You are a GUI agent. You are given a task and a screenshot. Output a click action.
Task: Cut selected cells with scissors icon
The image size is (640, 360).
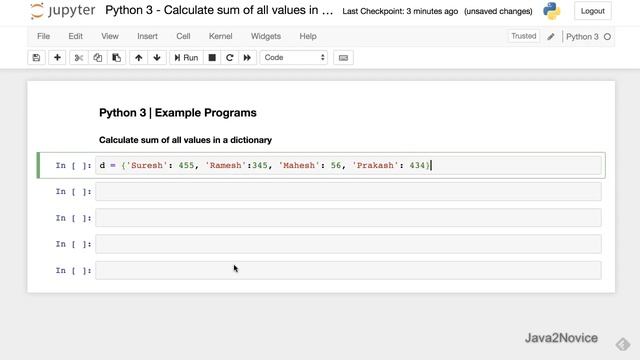tap(79, 58)
